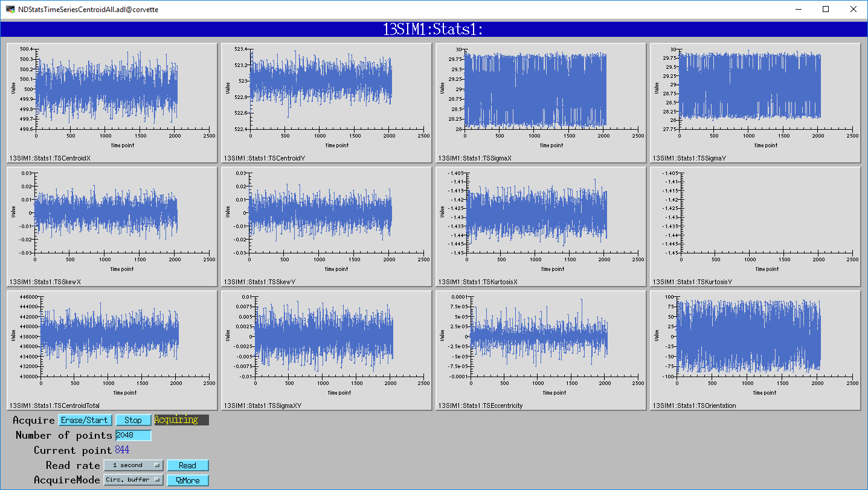Click the Read button
868x490 pixels.
tap(188, 465)
